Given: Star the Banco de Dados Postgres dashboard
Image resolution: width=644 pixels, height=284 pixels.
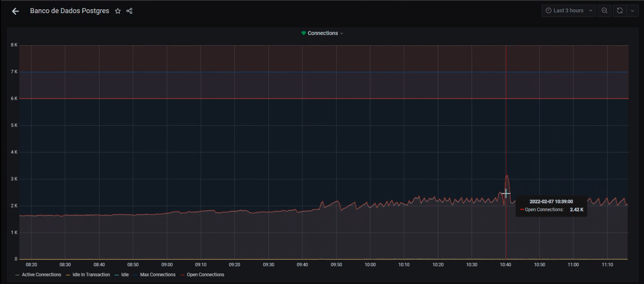Looking at the screenshot, I should pyautogui.click(x=118, y=11).
